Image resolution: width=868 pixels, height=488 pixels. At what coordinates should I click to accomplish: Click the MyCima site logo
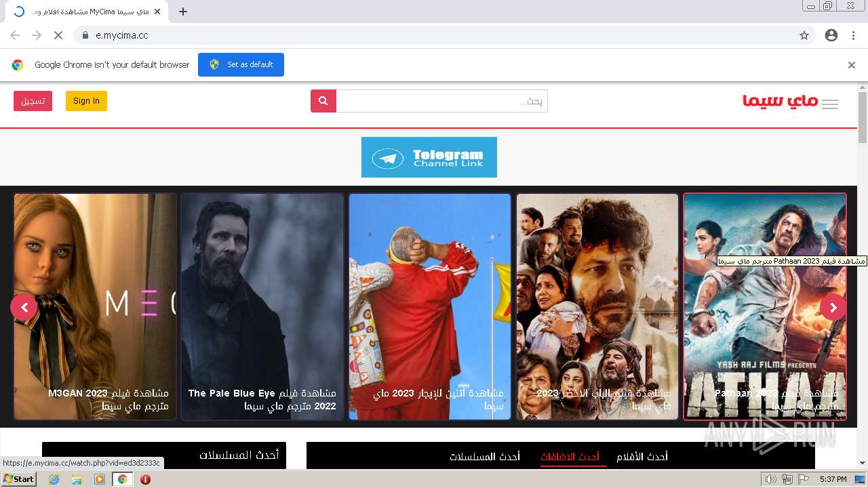780,101
